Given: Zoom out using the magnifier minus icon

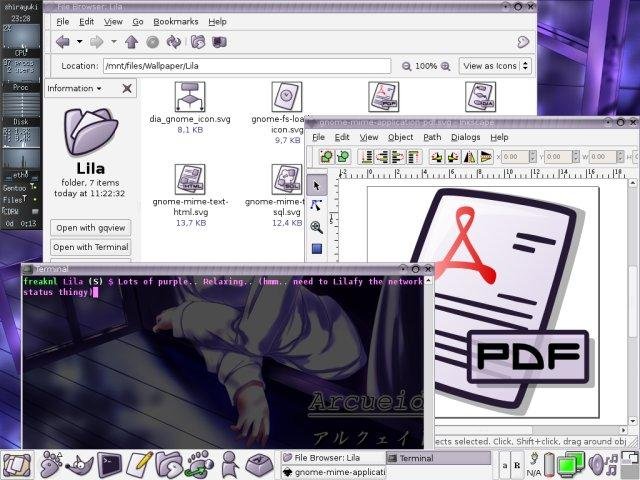Looking at the screenshot, I should tap(406, 66).
